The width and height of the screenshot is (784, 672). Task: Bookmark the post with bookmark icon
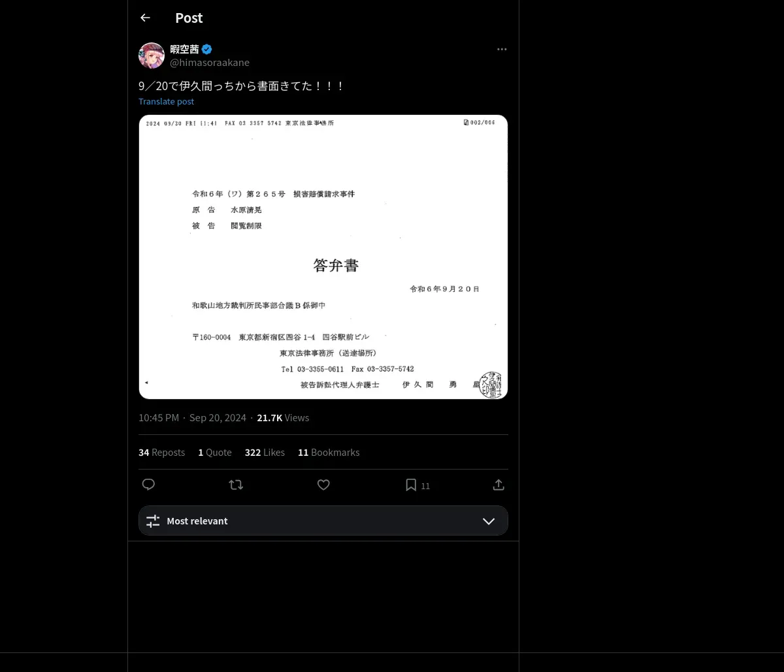tap(411, 485)
